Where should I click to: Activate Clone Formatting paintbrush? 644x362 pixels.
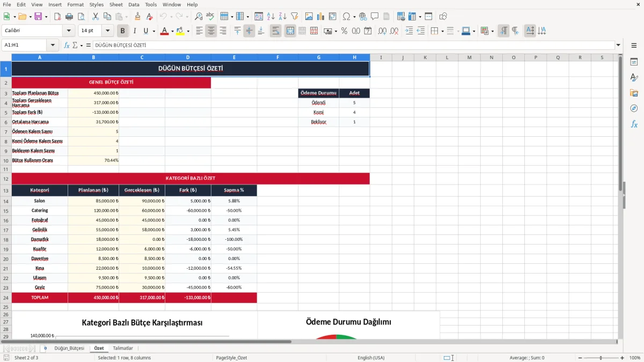tap(137, 17)
